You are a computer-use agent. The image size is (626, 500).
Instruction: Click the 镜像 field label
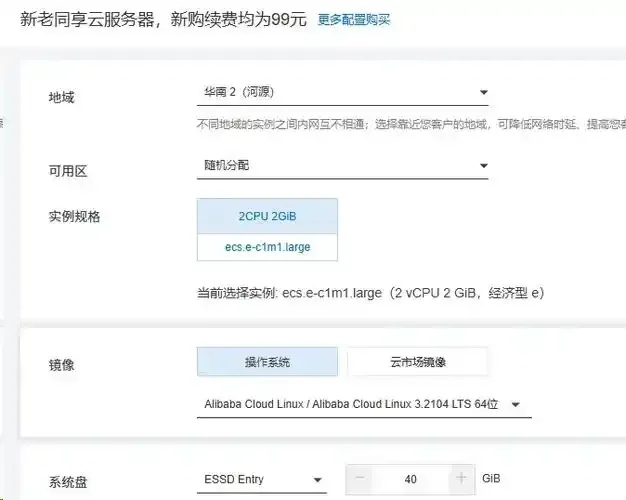61,365
